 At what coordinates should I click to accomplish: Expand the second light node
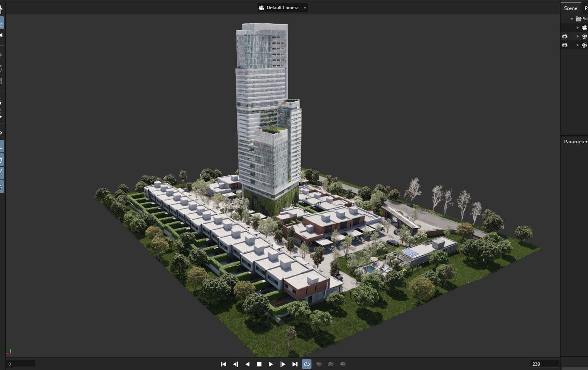pos(578,45)
